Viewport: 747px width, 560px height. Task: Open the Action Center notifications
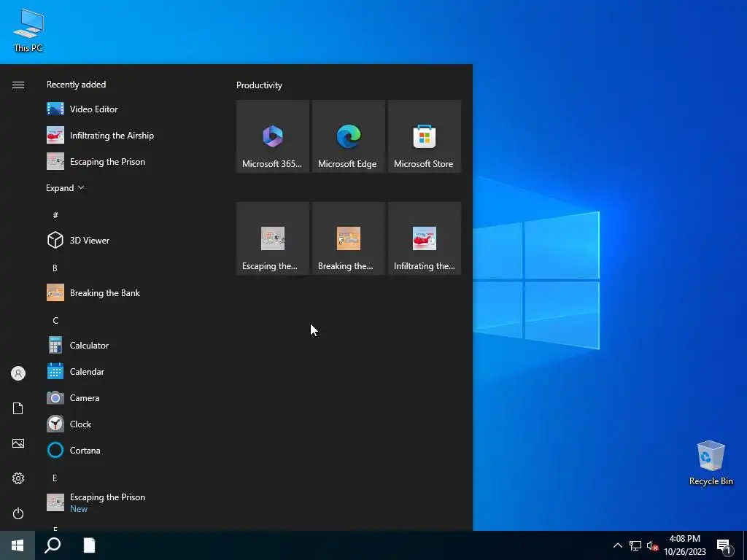tap(724, 545)
